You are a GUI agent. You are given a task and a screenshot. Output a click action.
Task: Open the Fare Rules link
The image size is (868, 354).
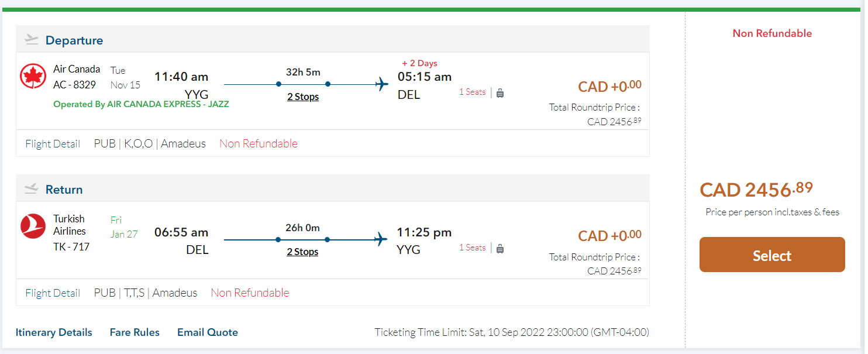[x=135, y=332]
